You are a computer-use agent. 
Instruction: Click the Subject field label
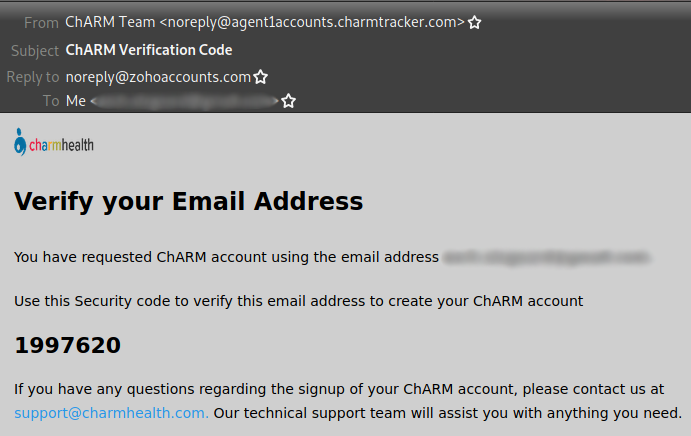coord(35,51)
